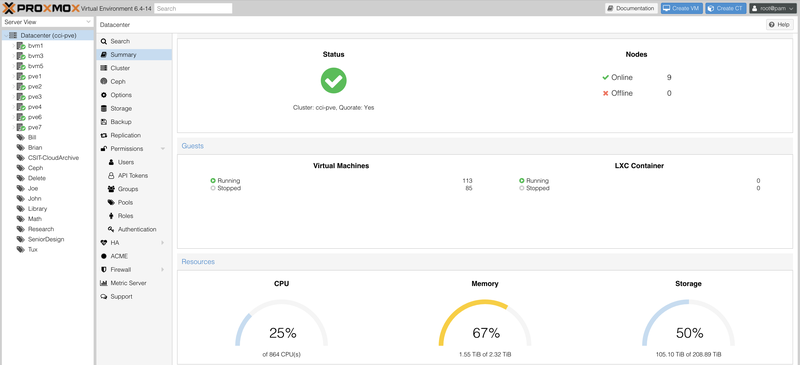This screenshot has height=365, width=800.
Task: Select the Math pool in the tree
Action: (35, 220)
